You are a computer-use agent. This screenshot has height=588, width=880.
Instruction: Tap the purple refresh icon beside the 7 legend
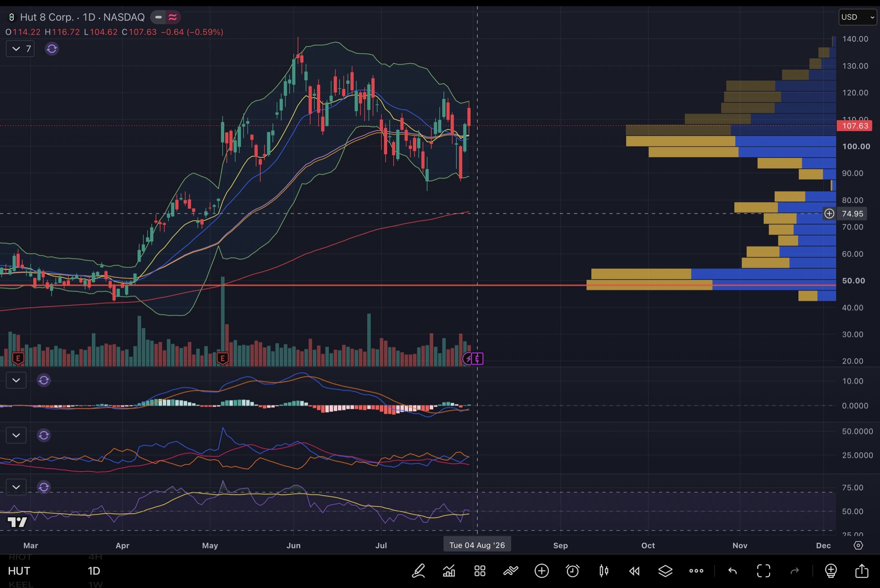click(52, 49)
